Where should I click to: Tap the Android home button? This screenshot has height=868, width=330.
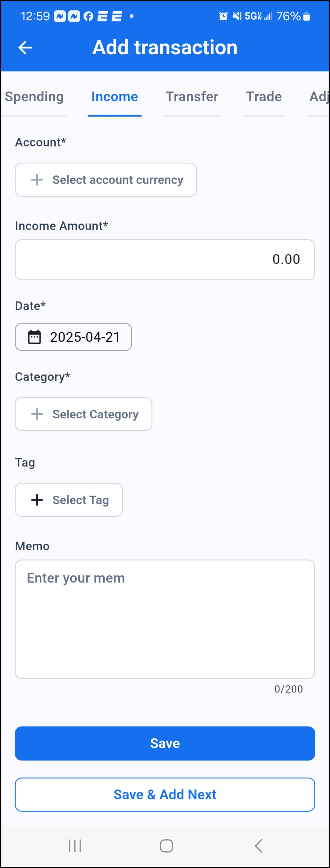[x=166, y=846]
